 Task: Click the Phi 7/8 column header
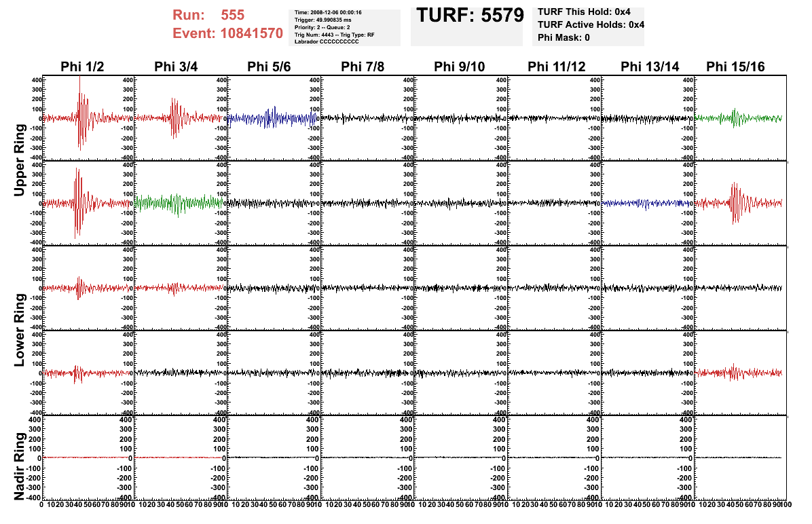pos(363,67)
